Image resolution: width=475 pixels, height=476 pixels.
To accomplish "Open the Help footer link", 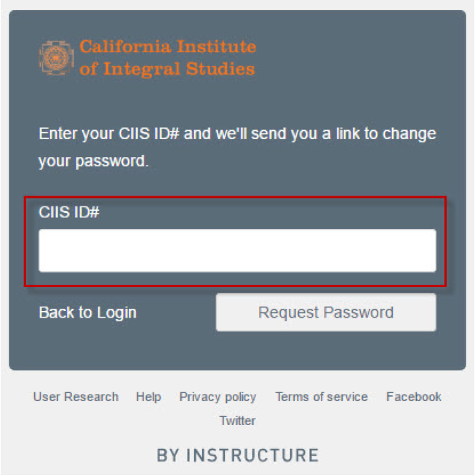I will pos(148,397).
